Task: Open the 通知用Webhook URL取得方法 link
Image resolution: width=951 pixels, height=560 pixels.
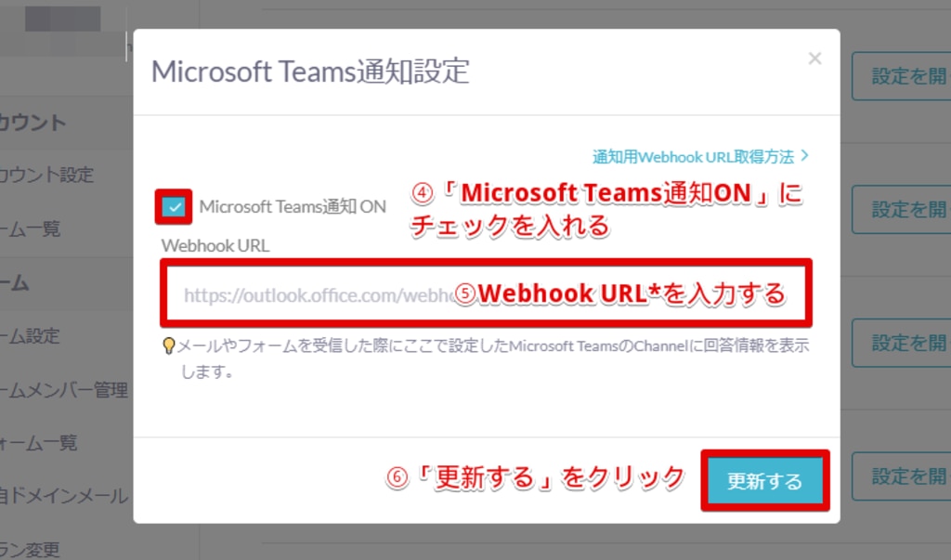Action: coord(693,157)
